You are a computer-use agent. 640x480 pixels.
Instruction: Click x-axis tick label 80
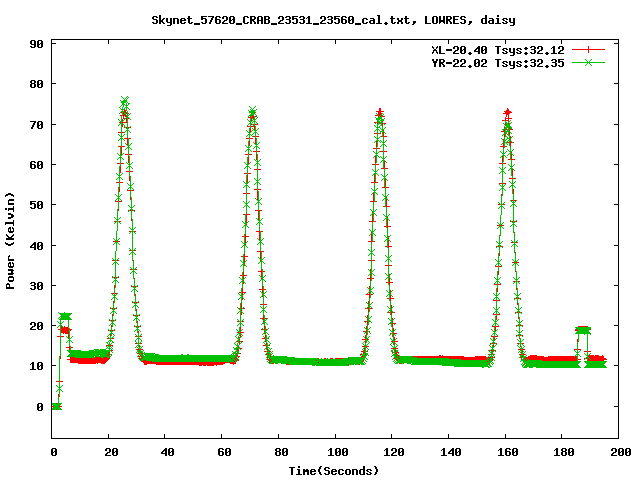[281, 452]
